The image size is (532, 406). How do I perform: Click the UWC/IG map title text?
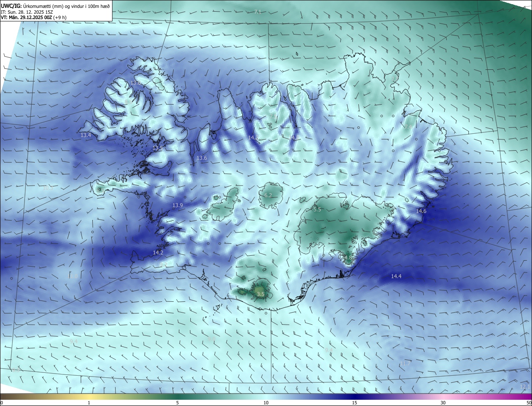55,6
